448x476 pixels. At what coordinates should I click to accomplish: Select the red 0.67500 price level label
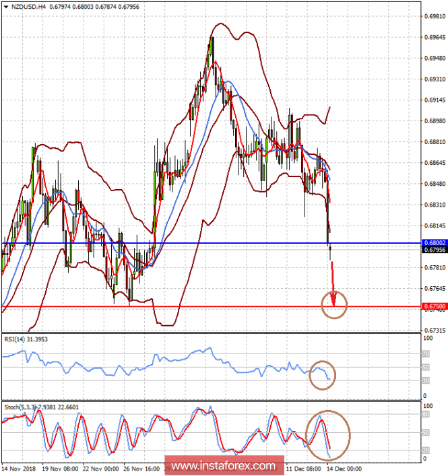pyautogui.click(x=435, y=306)
